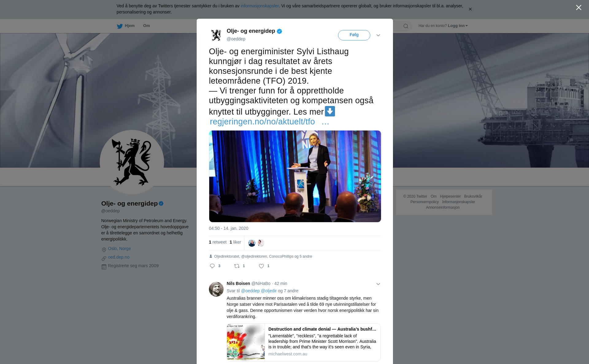This screenshot has width=589, height=364.
Task: Click the Twitter bird Hjem icon
Action: 120,26
